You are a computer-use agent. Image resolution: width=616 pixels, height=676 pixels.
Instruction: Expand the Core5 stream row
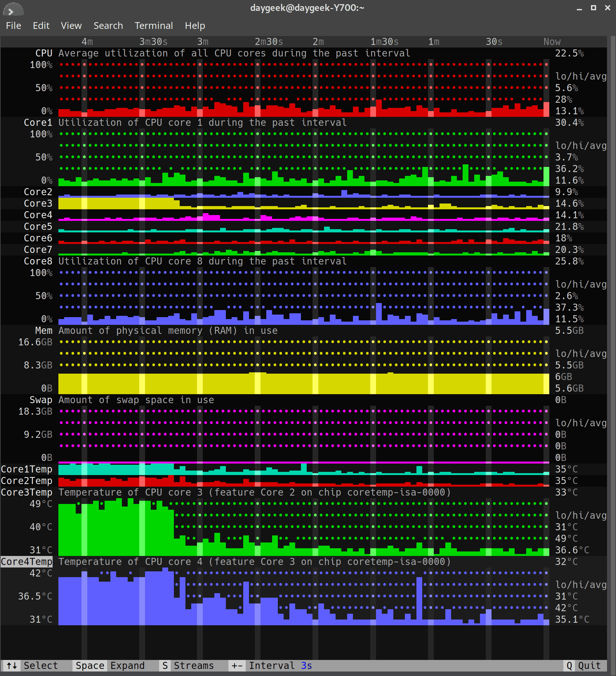coord(38,226)
